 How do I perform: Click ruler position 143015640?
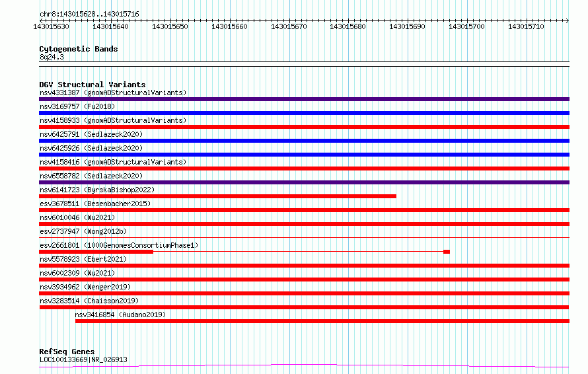point(110,26)
